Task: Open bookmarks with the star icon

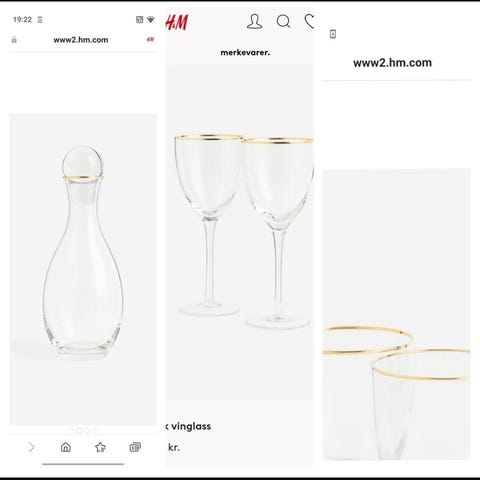Action: click(x=100, y=447)
